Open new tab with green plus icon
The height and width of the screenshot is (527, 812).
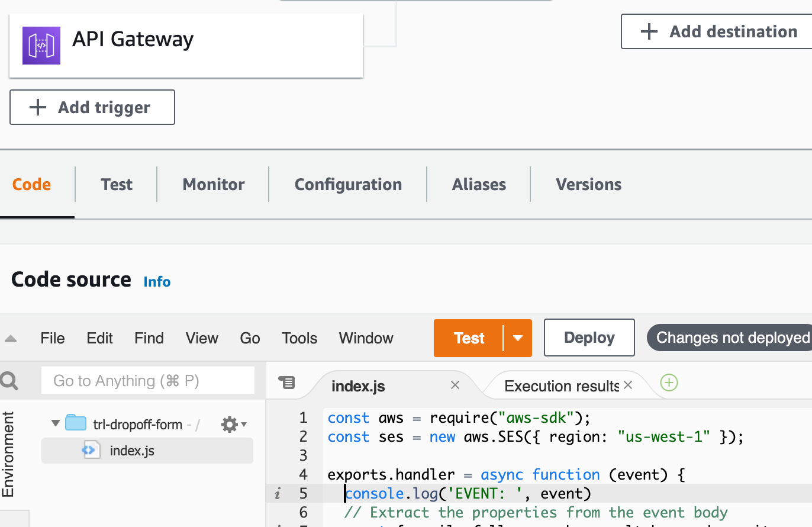[669, 383]
